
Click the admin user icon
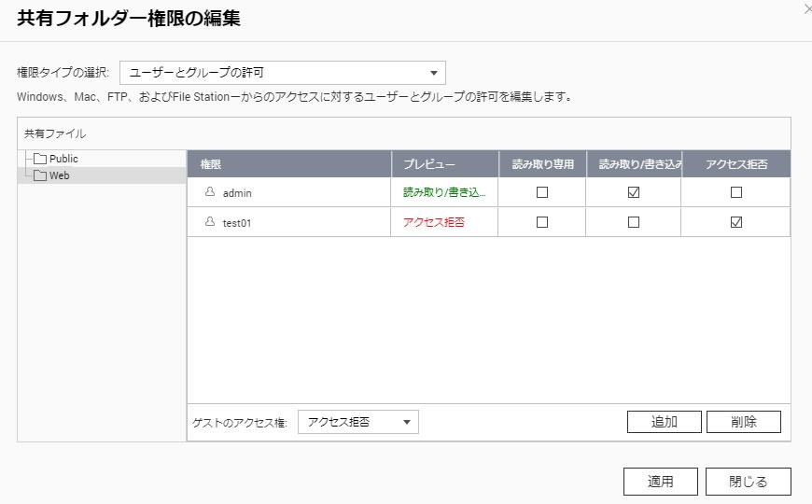pos(210,192)
